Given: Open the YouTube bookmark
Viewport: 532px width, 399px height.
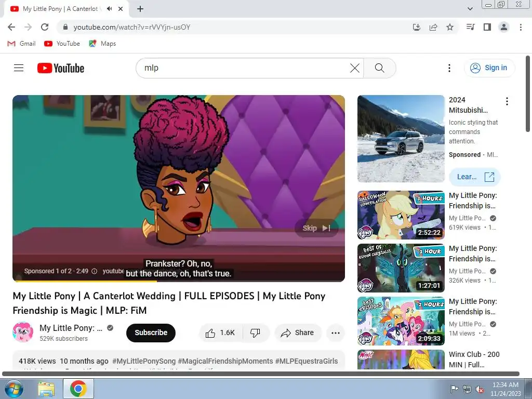Looking at the screenshot, I should coord(62,44).
